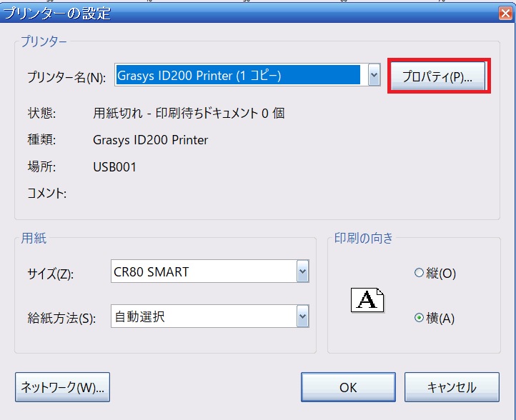Viewport: 516px width, 420px height.
Task: Open printer Properties (プロパティ) dialog
Action: (x=438, y=76)
